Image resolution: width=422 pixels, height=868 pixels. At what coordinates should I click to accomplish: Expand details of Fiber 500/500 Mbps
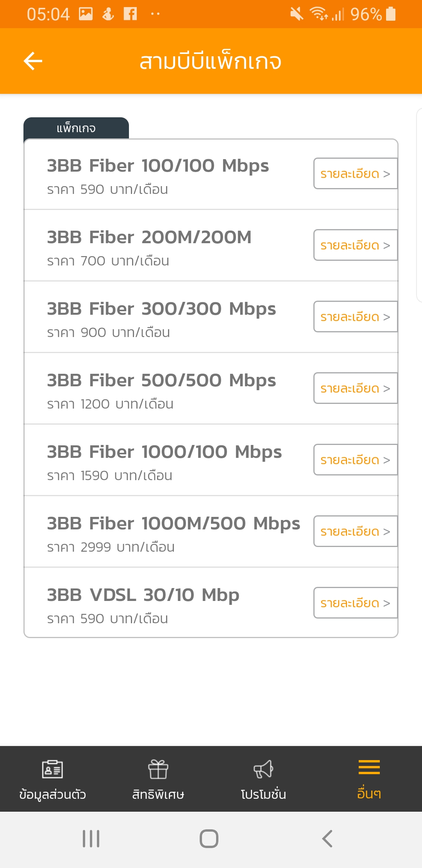[x=356, y=388]
